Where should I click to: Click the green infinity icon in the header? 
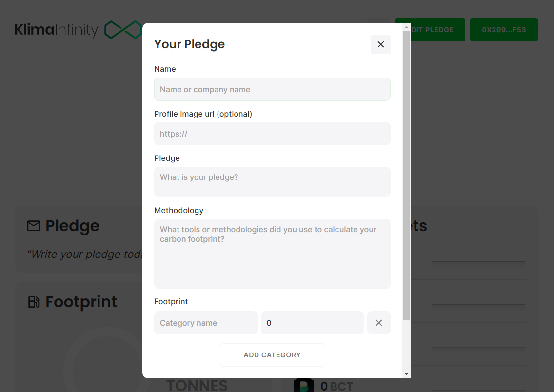click(122, 30)
